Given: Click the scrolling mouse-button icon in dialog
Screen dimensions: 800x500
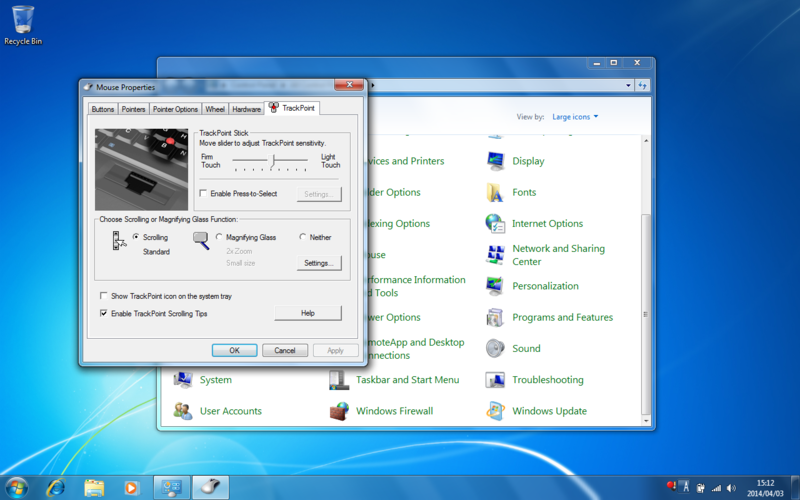Looking at the screenshot, I should coord(119,240).
